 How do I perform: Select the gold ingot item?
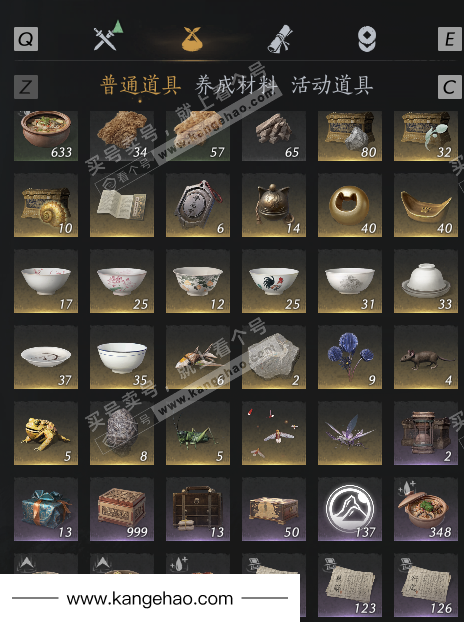pyautogui.click(x=426, y=205)
